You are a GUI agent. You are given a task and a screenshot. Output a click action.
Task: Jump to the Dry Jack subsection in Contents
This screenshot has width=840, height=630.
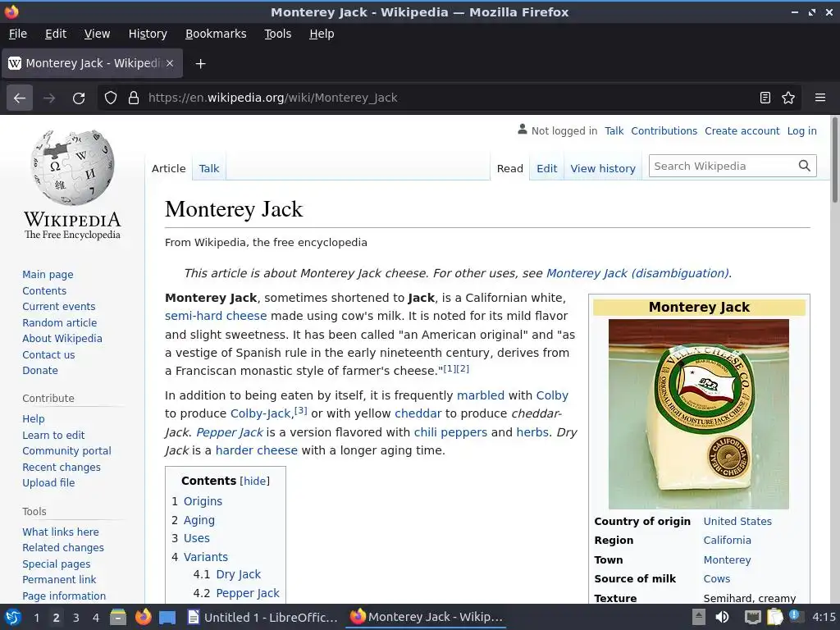tap(239, 574)
